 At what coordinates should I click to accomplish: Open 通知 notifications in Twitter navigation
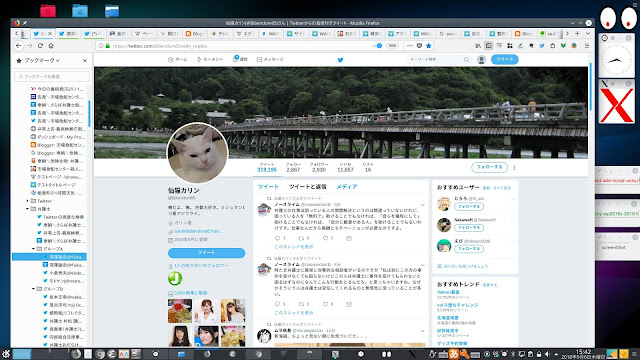pos(240,59)
